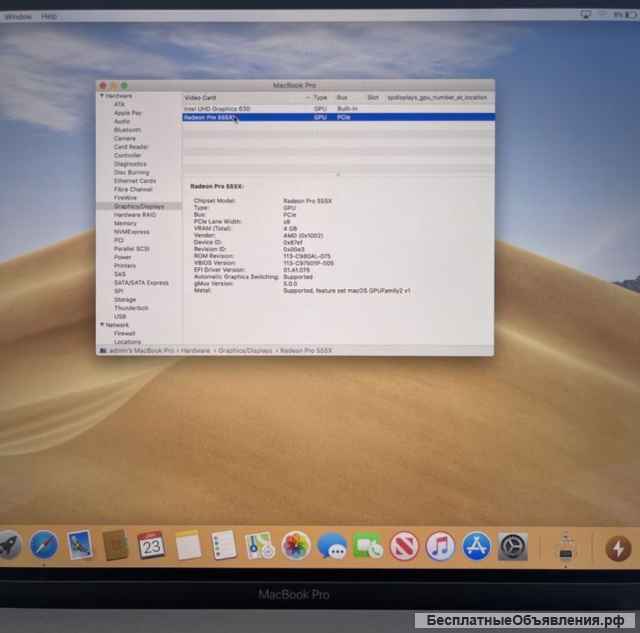Select Hardware RAID in sidebar
The height and width of the screenshot is (633, 640).
[x=135, y=215]
